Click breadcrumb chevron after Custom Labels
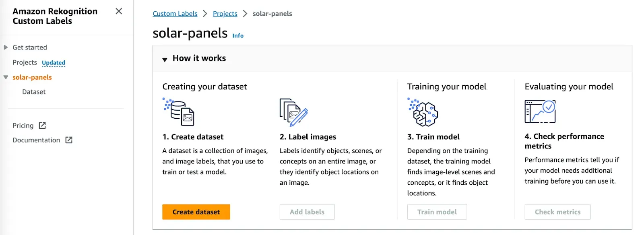 pos(205,14)
